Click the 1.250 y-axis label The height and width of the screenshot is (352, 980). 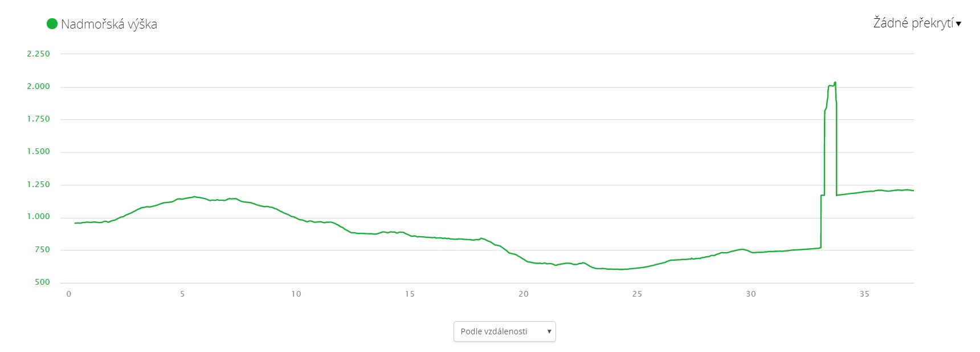39,184
